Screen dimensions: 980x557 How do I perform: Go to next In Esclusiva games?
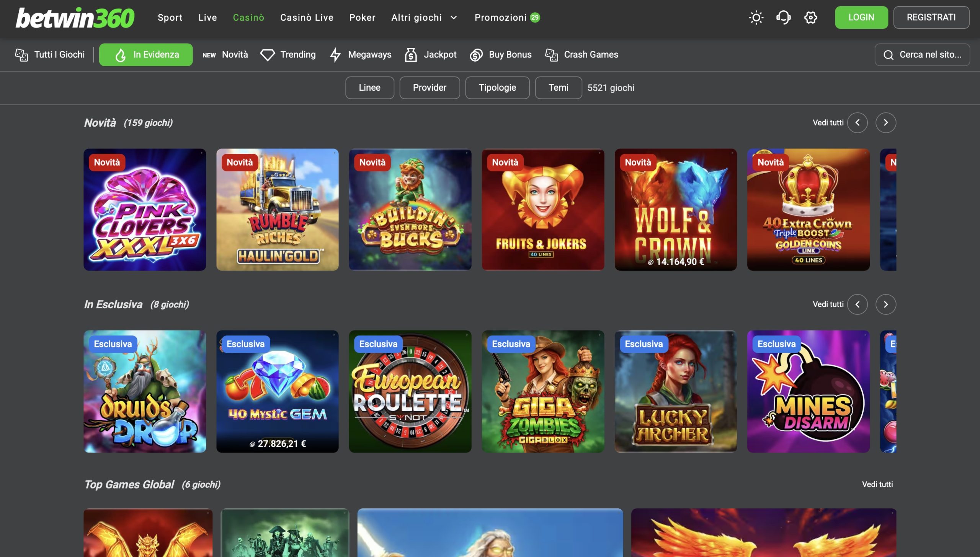[886, 305]
